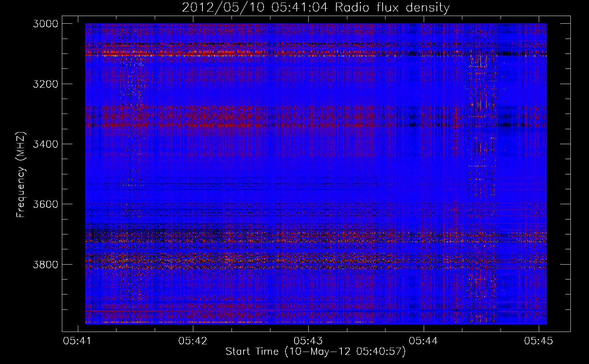Click the 05:45 time axis label
This screenshot has height=364, width=589.
point(538,341)
